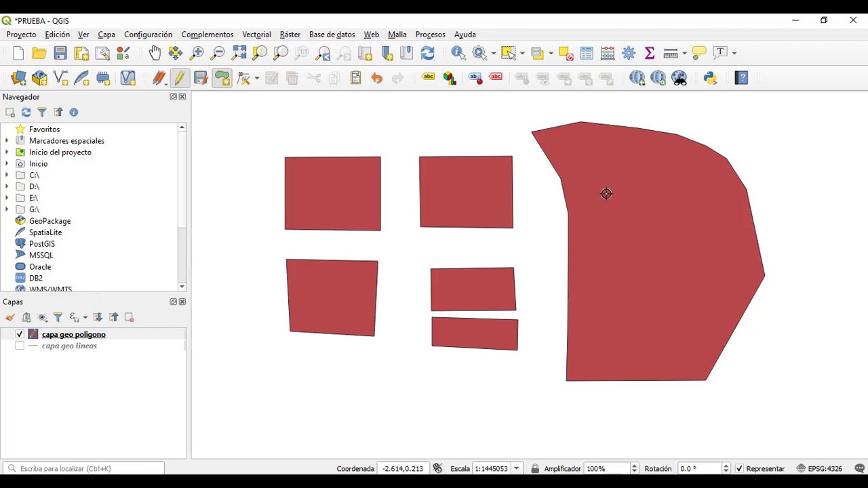Select PostGIS in the browser tree

click(42, 244)
